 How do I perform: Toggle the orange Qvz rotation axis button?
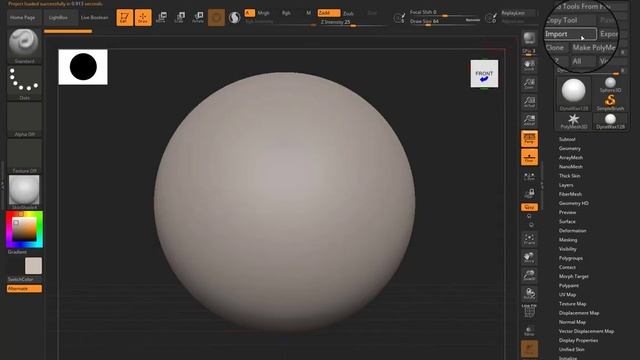(529, 207)
